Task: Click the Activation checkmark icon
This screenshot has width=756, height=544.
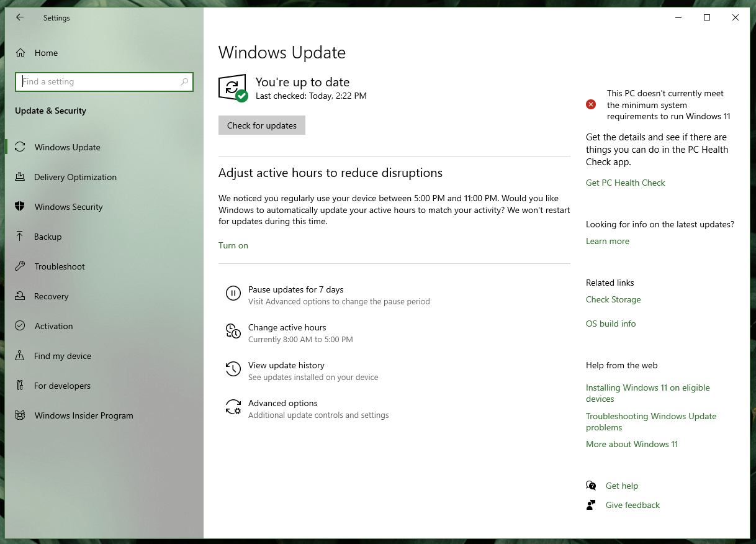Action: [x=20, y=326]
